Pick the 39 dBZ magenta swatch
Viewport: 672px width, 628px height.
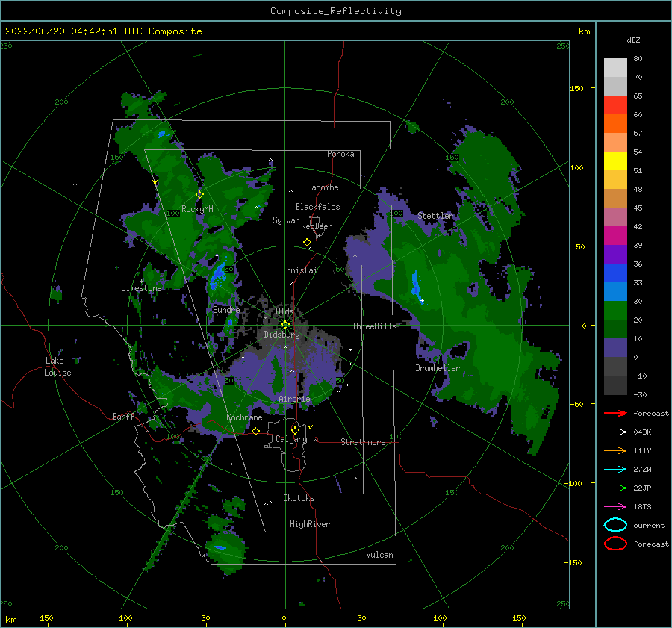(615, 235)
